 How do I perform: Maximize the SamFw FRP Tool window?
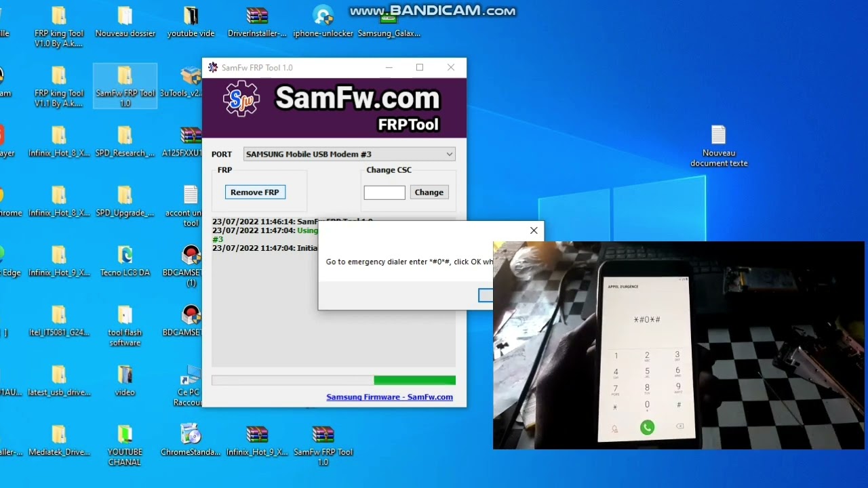(x=420, y=67)
